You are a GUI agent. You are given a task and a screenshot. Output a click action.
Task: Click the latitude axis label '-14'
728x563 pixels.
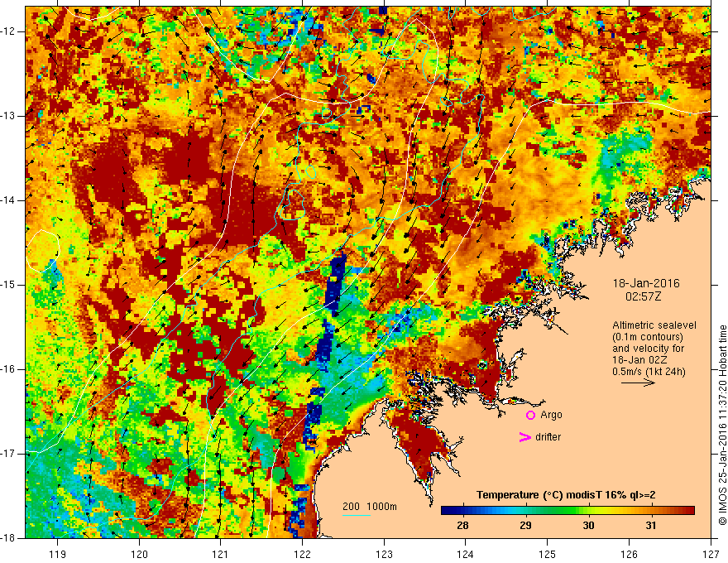click(9, 200)
